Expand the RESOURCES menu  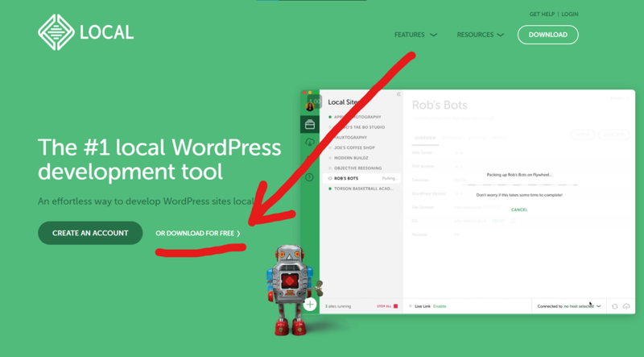480,35
